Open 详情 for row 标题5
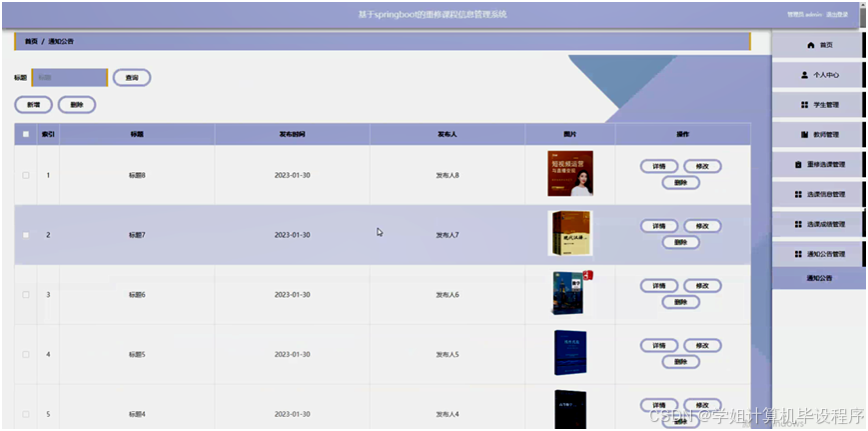The width and height of the screenshot is (868, 431). pos(659,346)
